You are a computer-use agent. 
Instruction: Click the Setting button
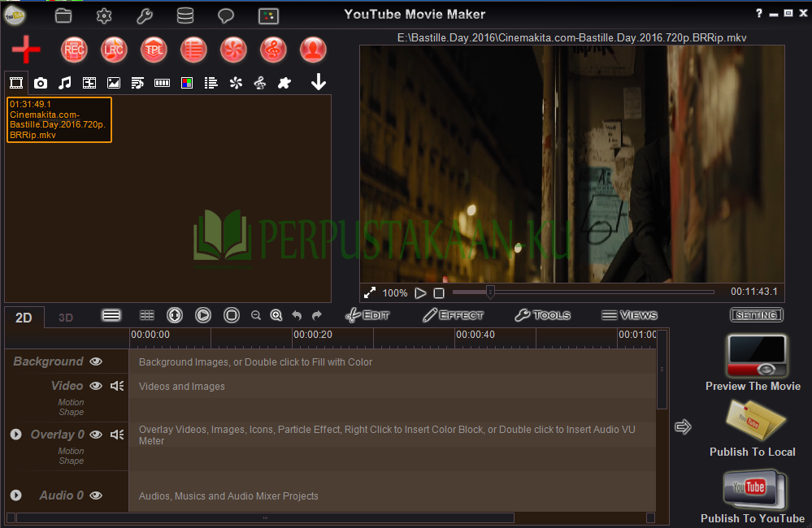pyautogui.click(x=757, y=314)
